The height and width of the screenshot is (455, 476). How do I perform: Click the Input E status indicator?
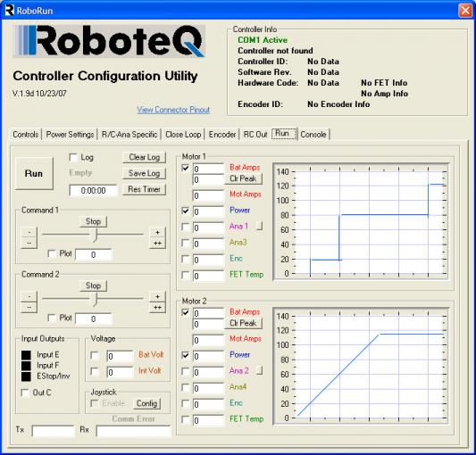pos(26,355)
